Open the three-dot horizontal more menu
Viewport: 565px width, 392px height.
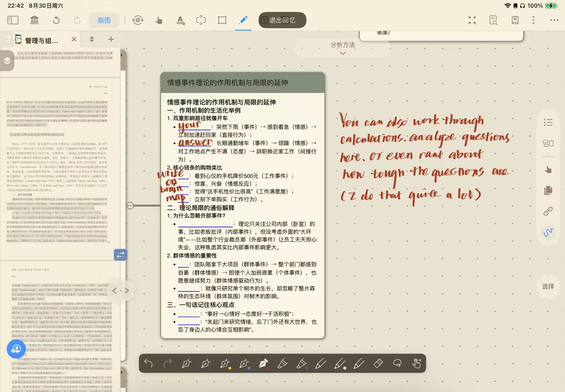click(554, 20)
